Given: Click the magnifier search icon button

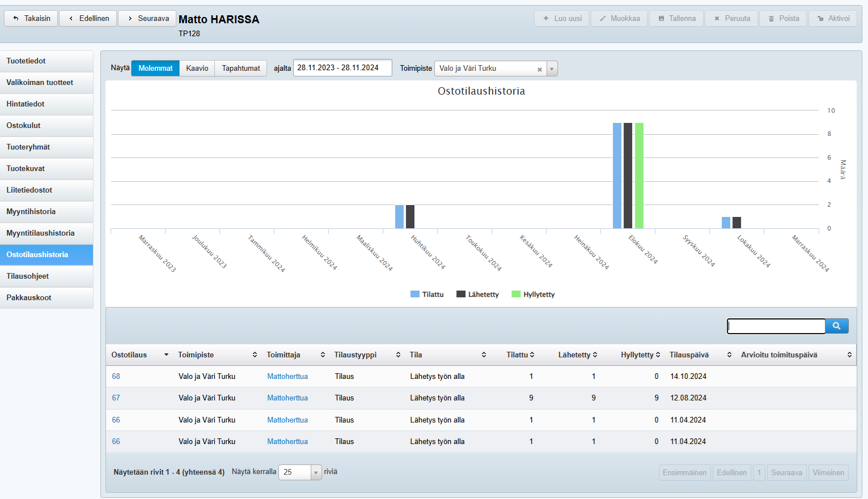Looking at the screenshot, I should point(836,326).
